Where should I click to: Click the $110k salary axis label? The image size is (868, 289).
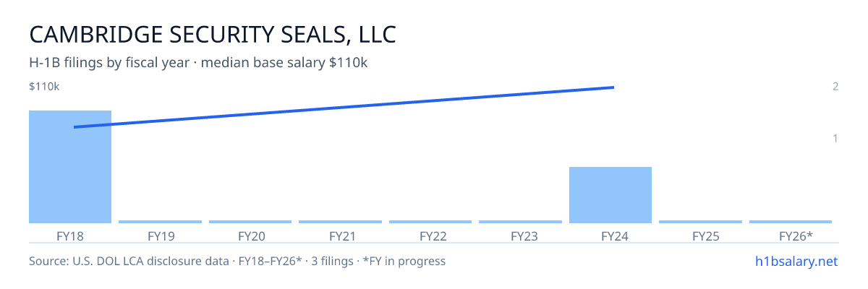[44, 87]
